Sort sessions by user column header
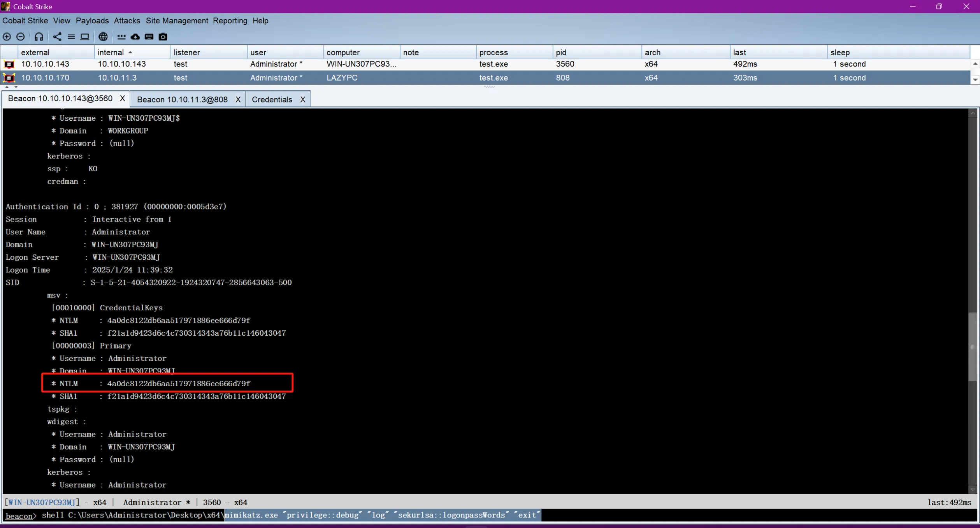This screenshot has height=528, width=980. pos(285,52)
